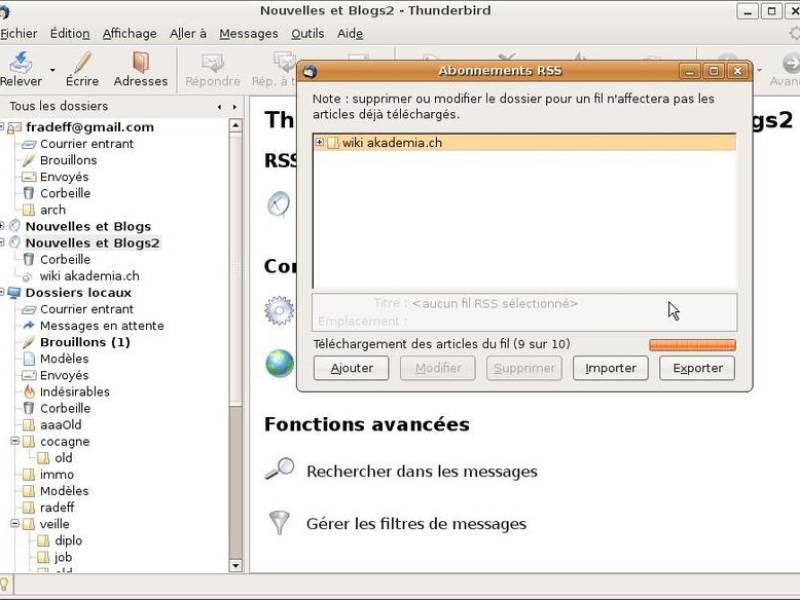800x600 pixels.
Task: Open the Fichier menu
Action: (x=19, y=34)
